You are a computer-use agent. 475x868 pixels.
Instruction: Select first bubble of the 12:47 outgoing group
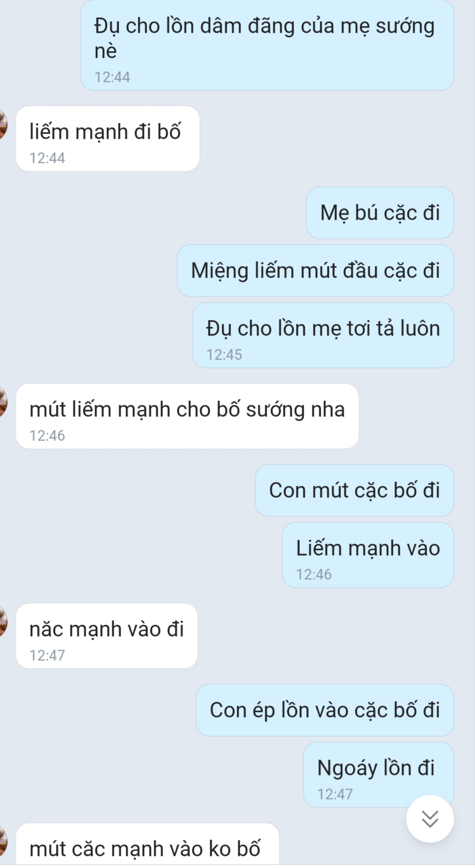(325, 710)
